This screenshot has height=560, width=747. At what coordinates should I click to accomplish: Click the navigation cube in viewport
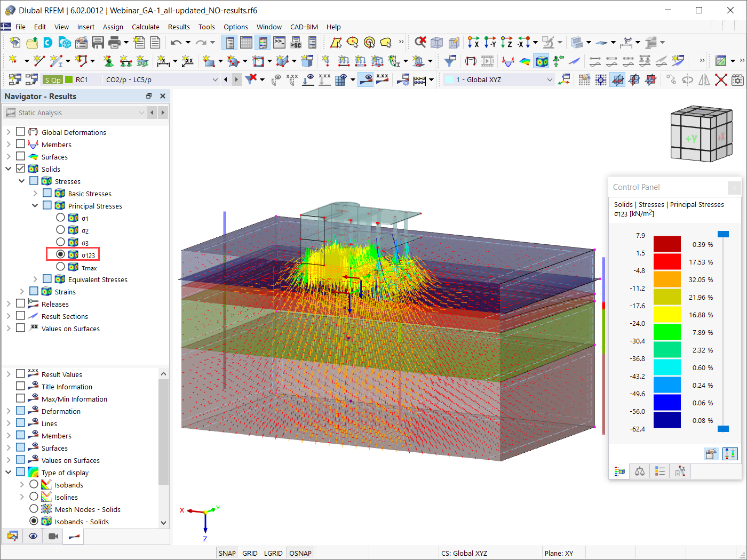(701, 133)
